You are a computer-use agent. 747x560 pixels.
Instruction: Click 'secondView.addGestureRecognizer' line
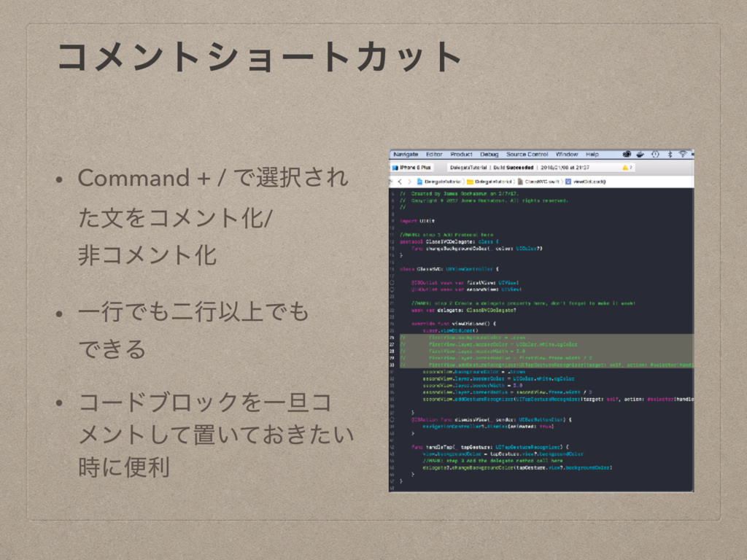[x=558, y=399]
